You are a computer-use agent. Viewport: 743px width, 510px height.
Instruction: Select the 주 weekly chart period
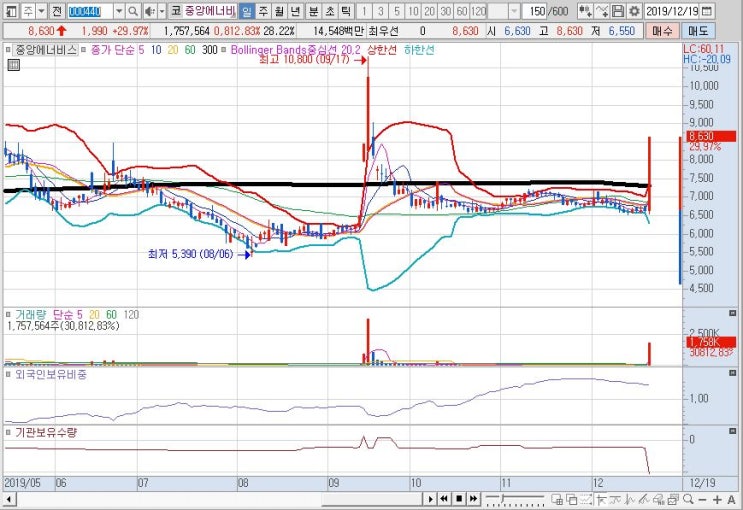(263, 10)
